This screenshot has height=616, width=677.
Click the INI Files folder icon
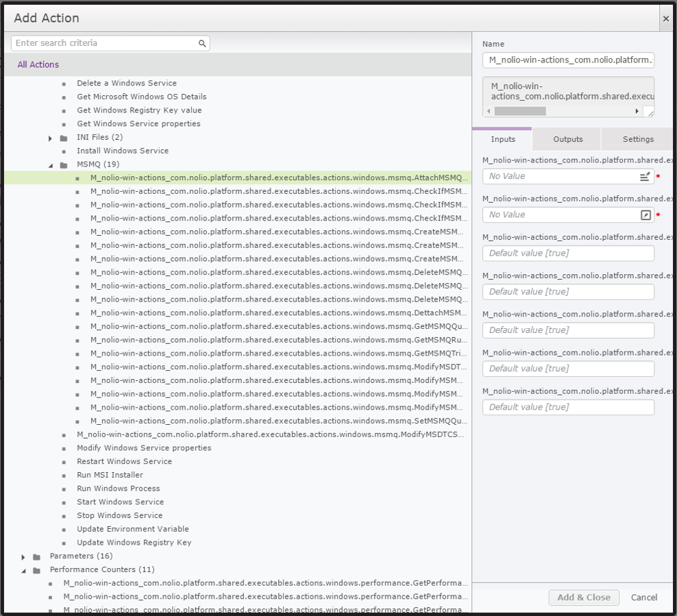pyautogui.click(x=64, y=138)
